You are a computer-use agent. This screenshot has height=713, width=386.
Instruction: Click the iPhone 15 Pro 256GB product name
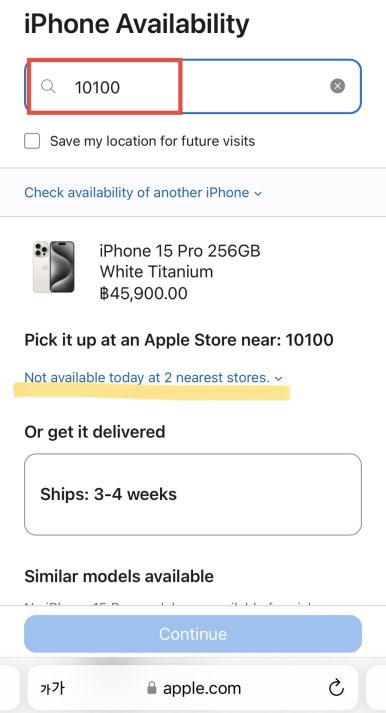[180, 251]
